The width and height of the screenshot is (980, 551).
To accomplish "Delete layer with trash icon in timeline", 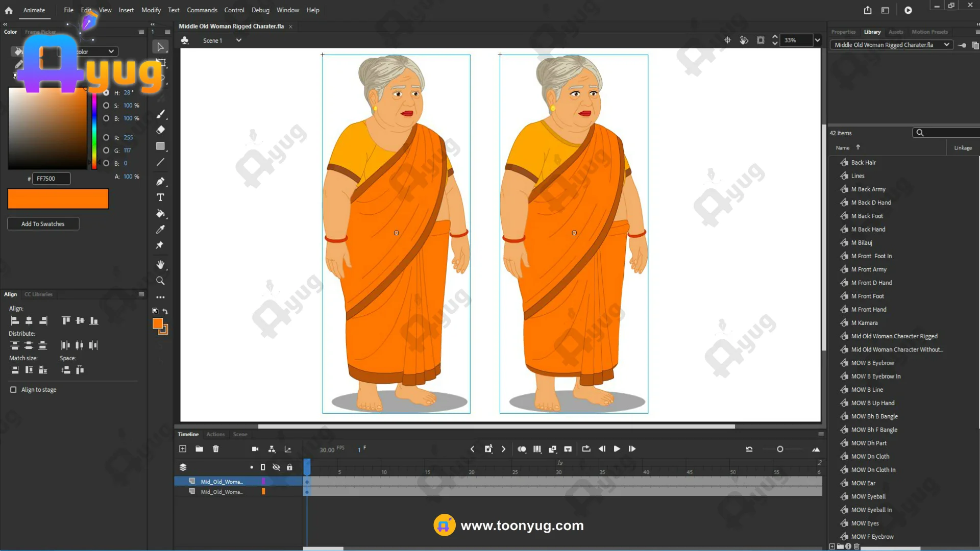I will click(x=216, y=449).
